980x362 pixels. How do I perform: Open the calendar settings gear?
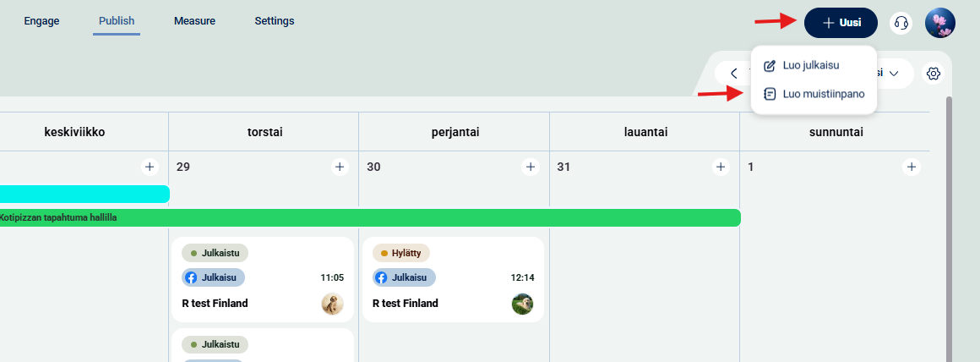(x=934, y=74)
